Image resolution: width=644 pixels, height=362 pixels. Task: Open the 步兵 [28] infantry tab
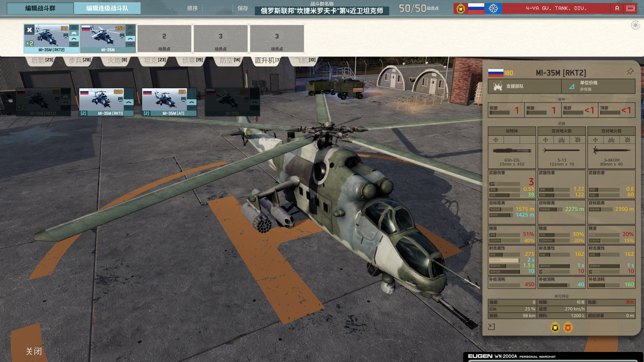coord(79,60)
